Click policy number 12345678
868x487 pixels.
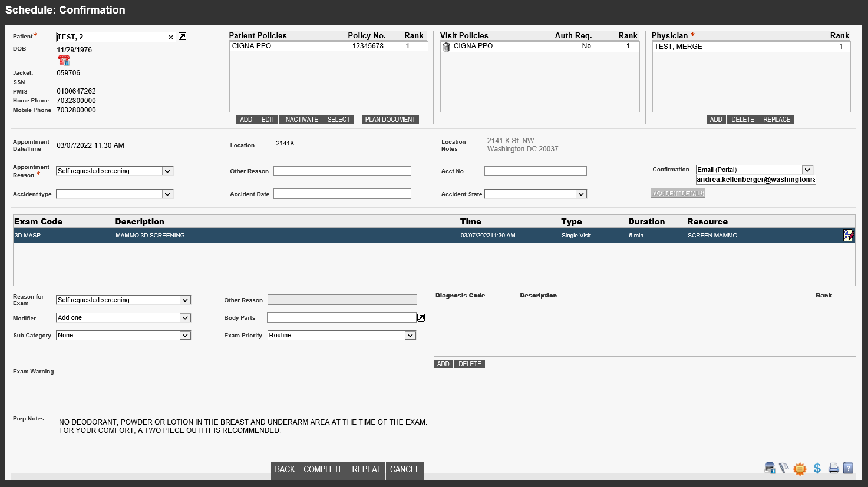click(368, 46)
